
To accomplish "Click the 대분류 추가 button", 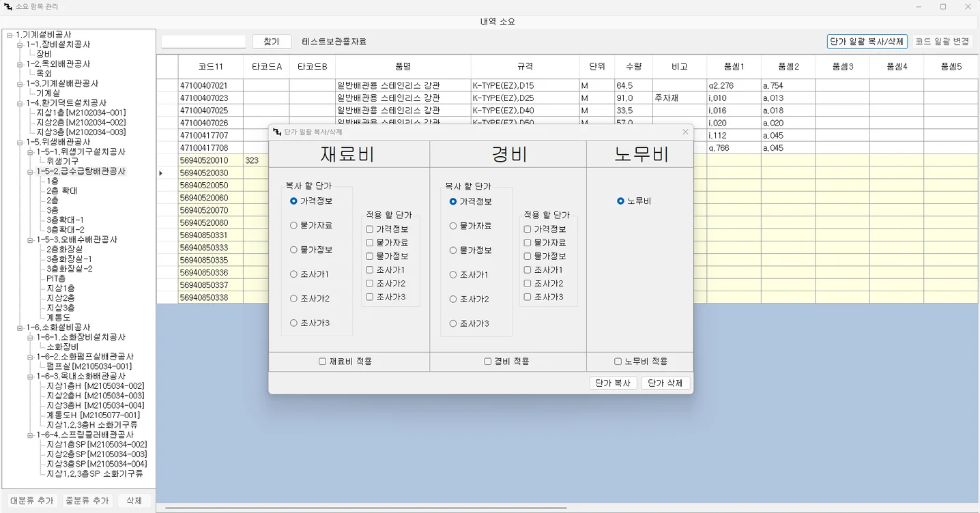I will coord(31,501).
